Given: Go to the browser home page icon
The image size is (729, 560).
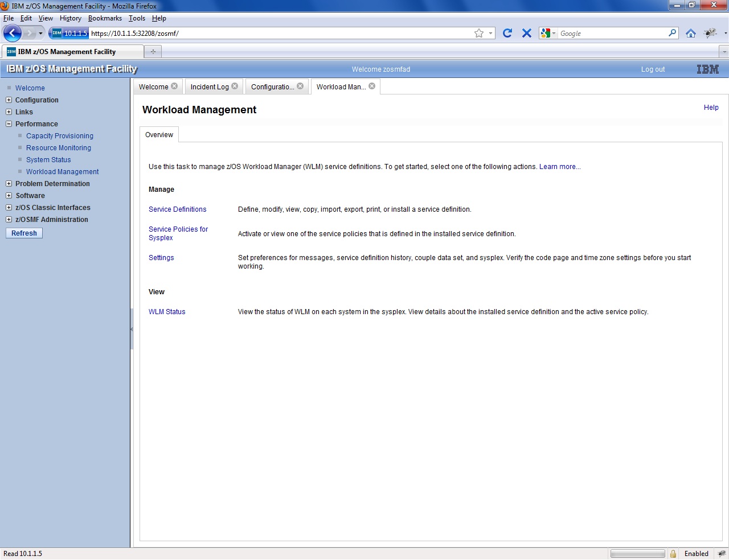Looking at the screenshot, I should coord(691,33).
